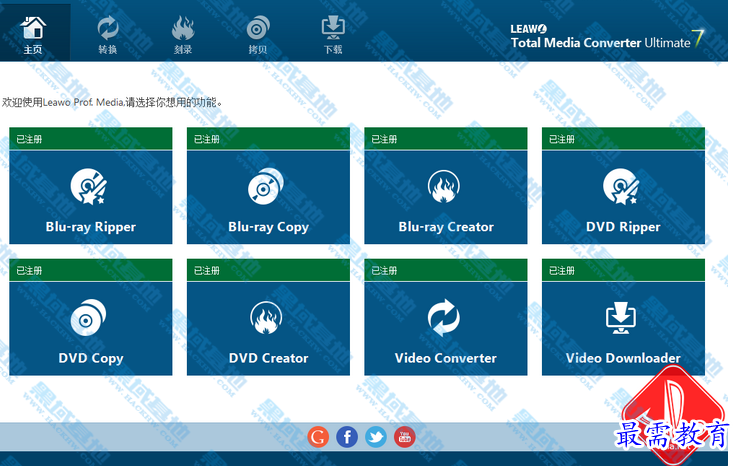Click the Video Downloader label
The width and height of the screenshot is (738, 466).
point(623,358)
